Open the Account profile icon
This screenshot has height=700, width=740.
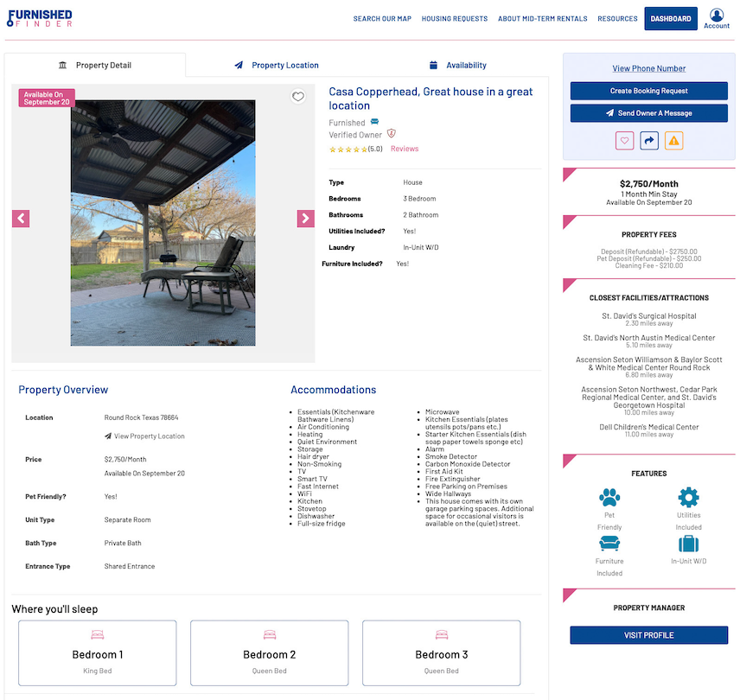click(716, 18)
